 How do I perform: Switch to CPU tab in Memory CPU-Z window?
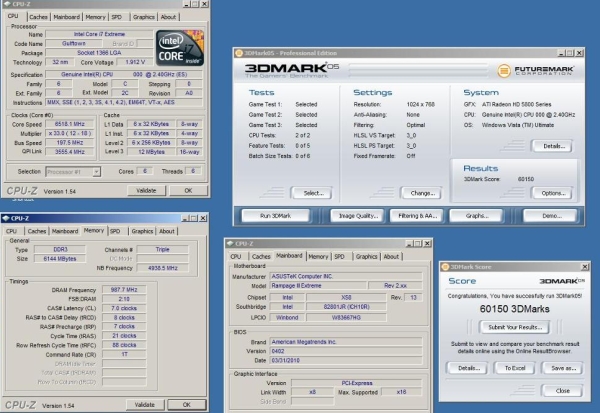pos(11,231)
